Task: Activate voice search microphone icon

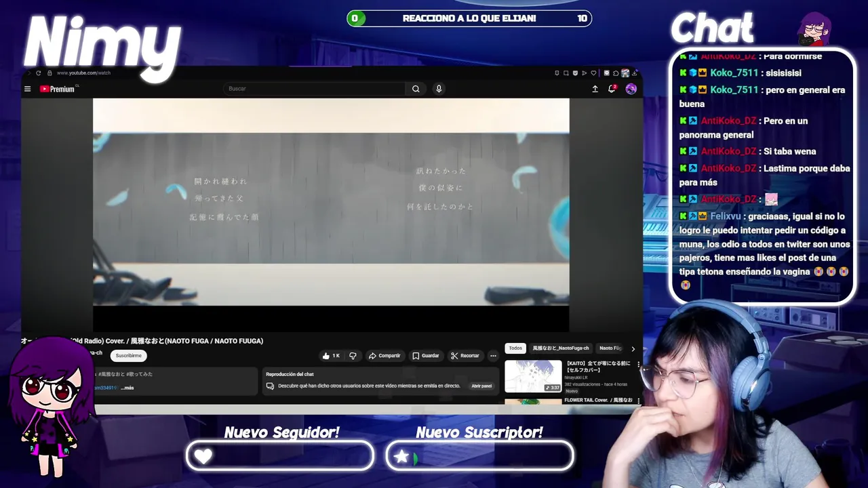Action: (439, 89)
